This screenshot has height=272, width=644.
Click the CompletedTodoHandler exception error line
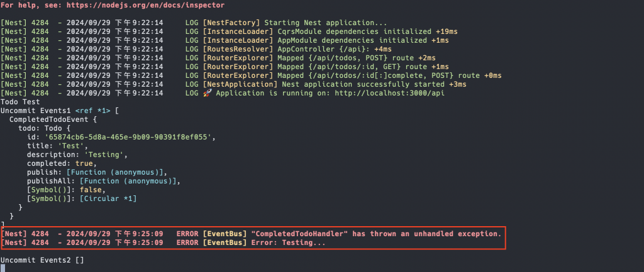point(251,234)
